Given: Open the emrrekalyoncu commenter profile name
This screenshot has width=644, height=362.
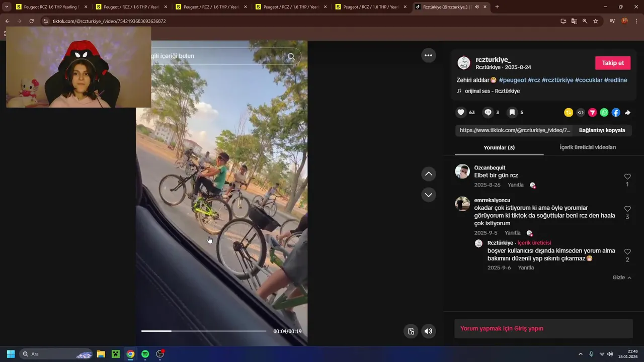Looking at the screenshot, I should tap(492, 200).
